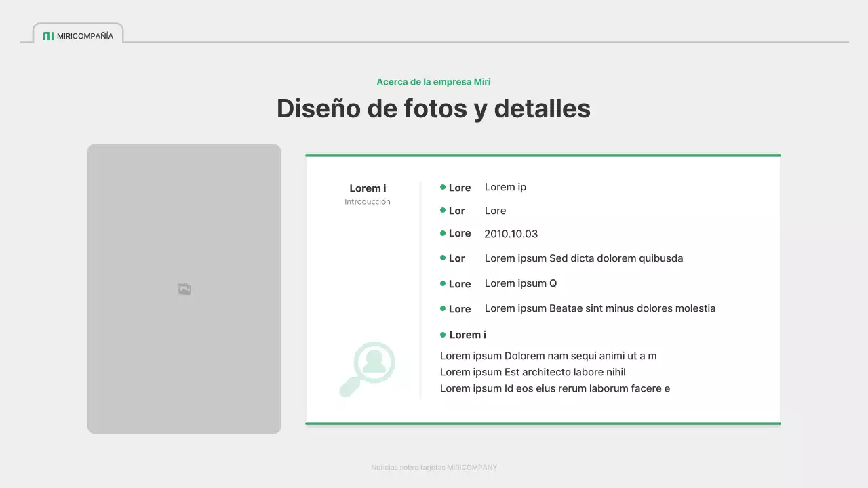Click the green bullet next to '2010.10.03'
868x488 pixels.
pos(444,233)
